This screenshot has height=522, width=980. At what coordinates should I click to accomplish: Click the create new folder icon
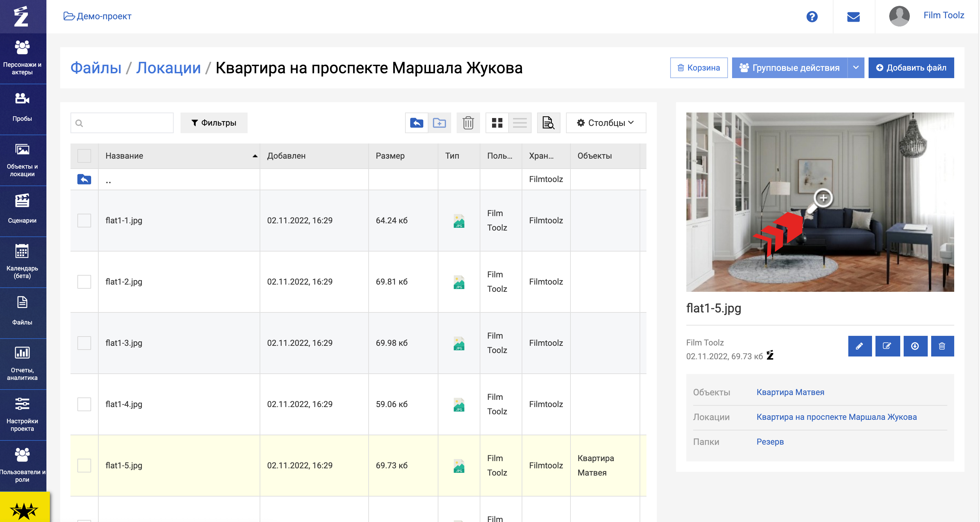coord(439,123)
